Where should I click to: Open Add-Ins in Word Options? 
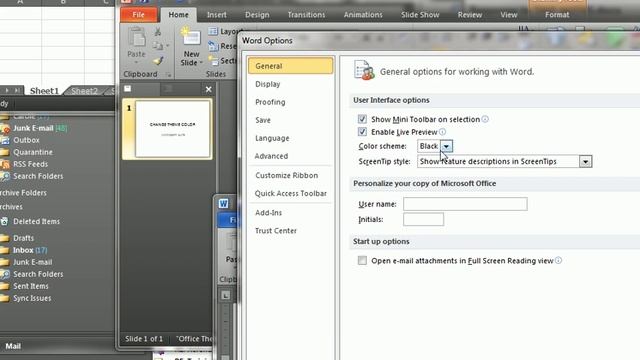coord(291,213)
